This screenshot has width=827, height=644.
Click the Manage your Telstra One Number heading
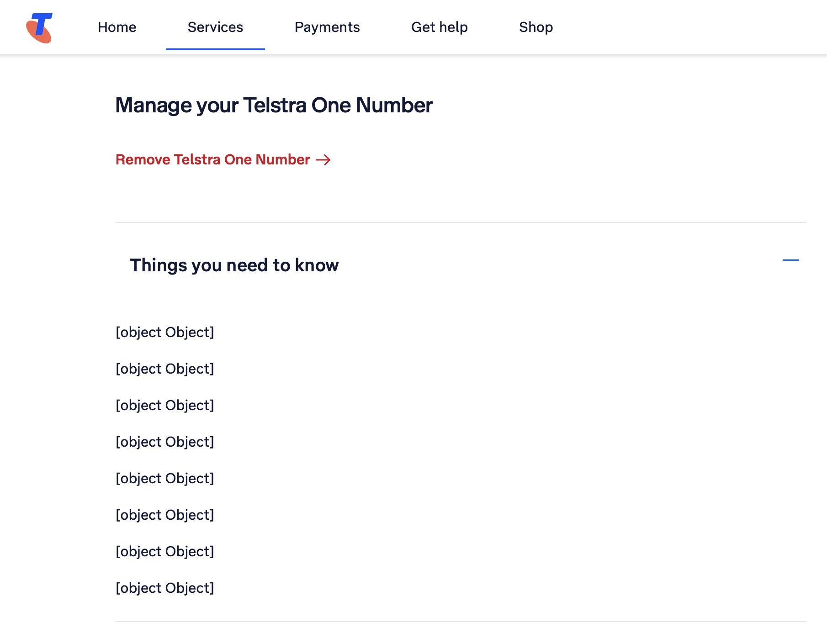tap(274, 106)
